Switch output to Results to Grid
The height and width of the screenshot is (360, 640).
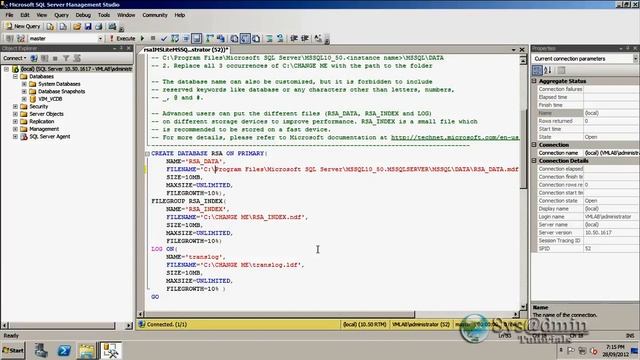coord(245,38)
